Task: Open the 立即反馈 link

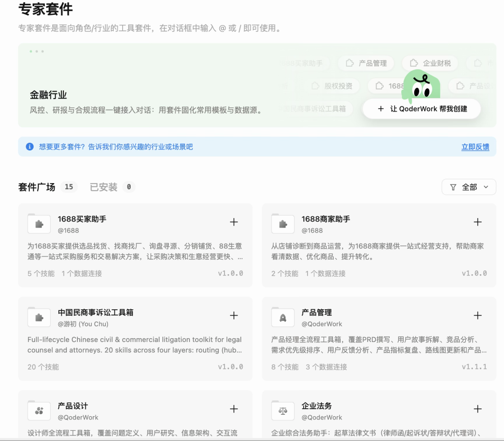Action: tap(475, 147)
